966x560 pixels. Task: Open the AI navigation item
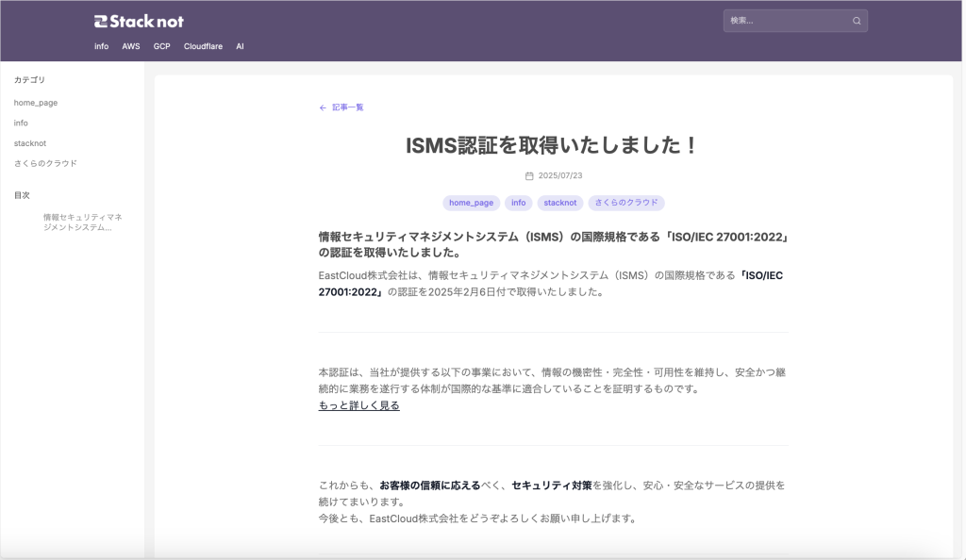[x=240, y=46]
